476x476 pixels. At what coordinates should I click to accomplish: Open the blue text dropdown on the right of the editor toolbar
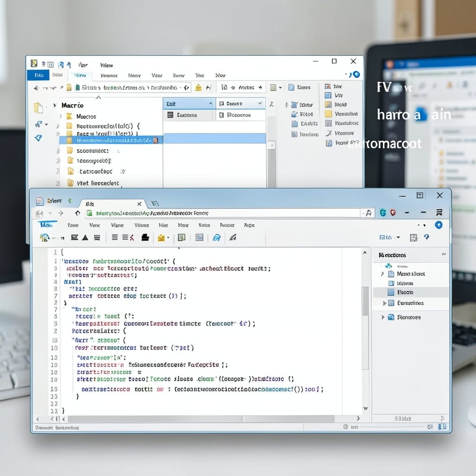click(390, 238)
